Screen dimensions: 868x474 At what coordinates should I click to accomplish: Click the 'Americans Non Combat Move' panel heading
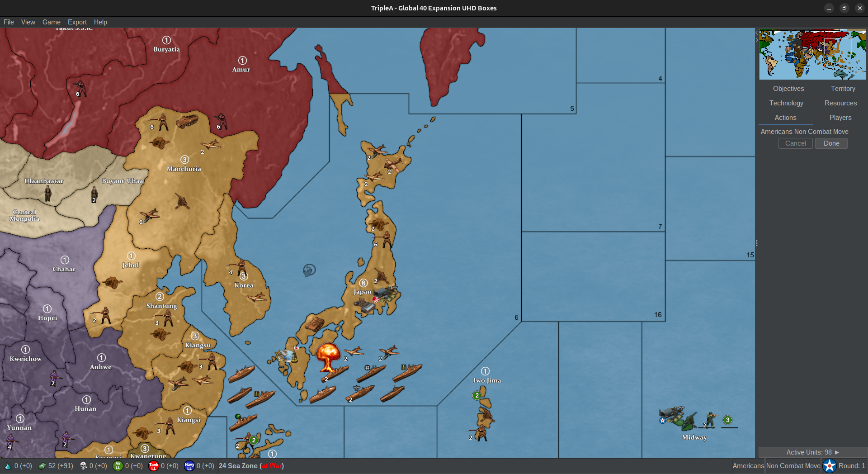(x=804, y=132)
